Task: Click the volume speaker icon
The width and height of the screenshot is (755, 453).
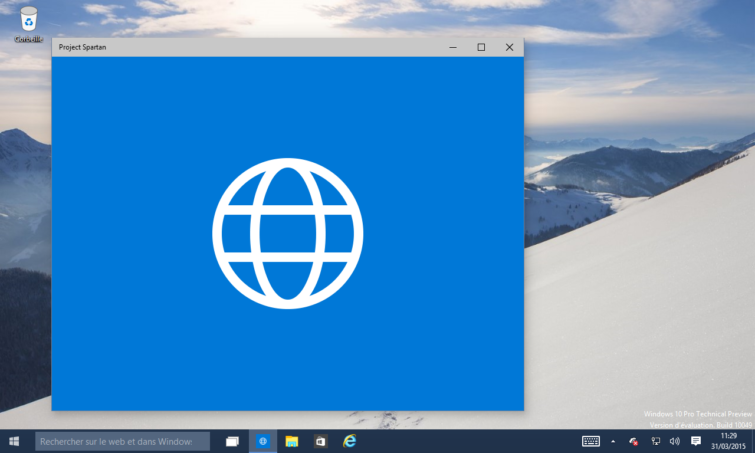Action: pos(674,441)
